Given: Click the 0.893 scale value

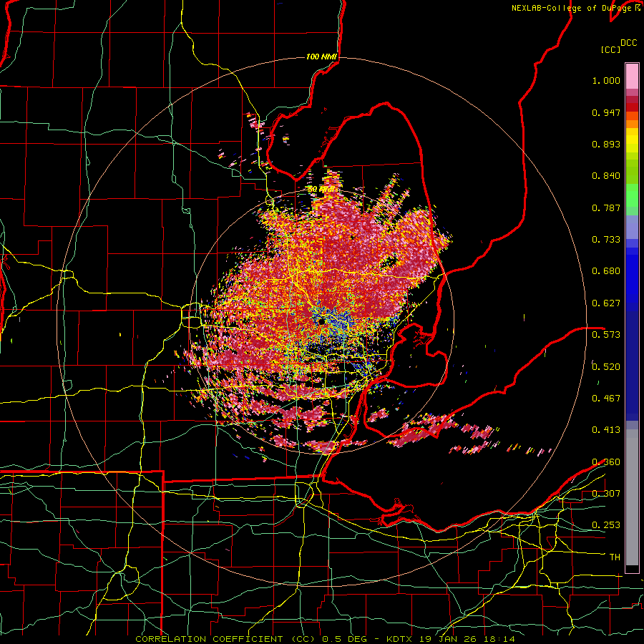Looking at the screenshot, I should [606, 144].
